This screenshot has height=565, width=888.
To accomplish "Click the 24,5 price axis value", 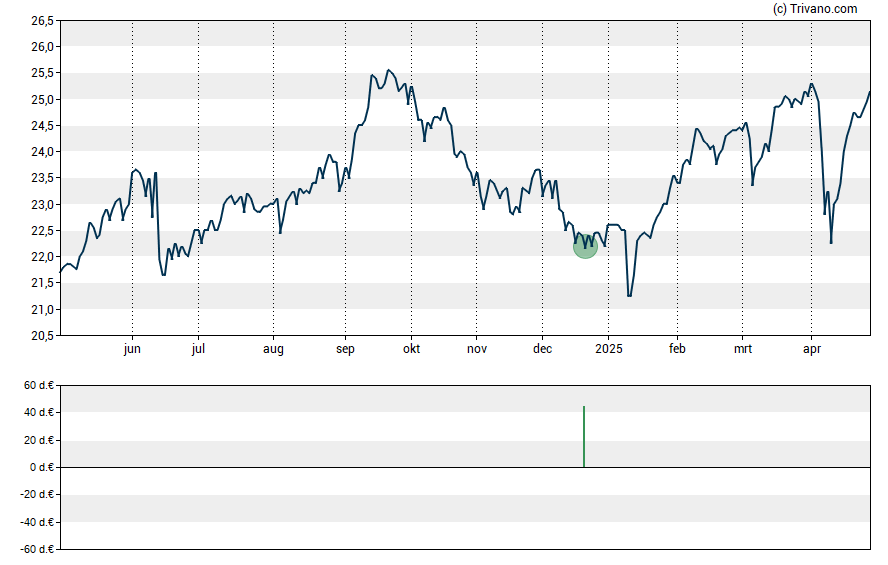I will 42,126.
